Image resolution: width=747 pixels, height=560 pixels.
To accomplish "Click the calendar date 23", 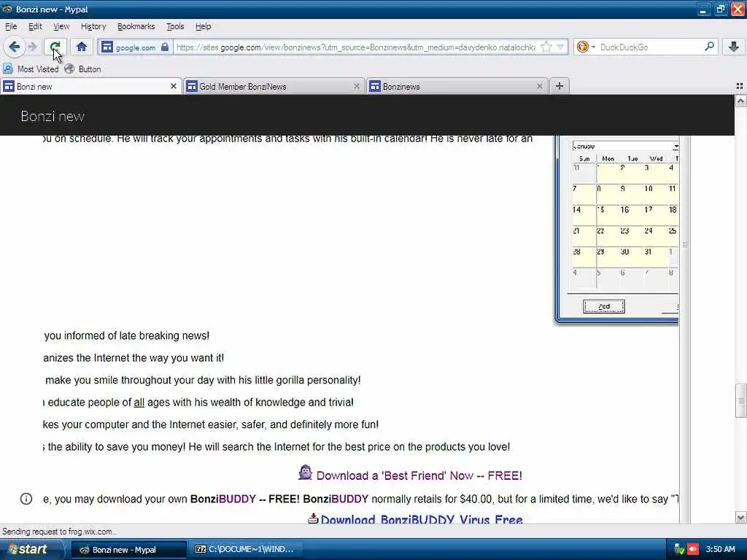I will 624,230.
